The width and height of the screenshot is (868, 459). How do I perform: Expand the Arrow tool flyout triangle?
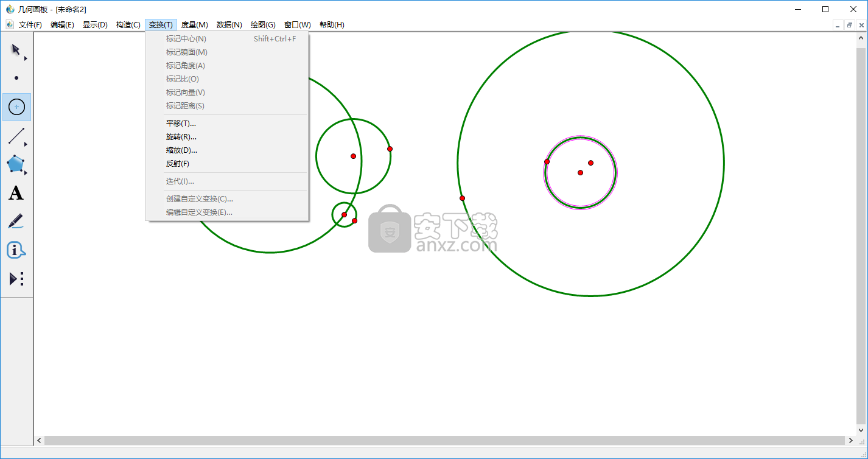26,58
